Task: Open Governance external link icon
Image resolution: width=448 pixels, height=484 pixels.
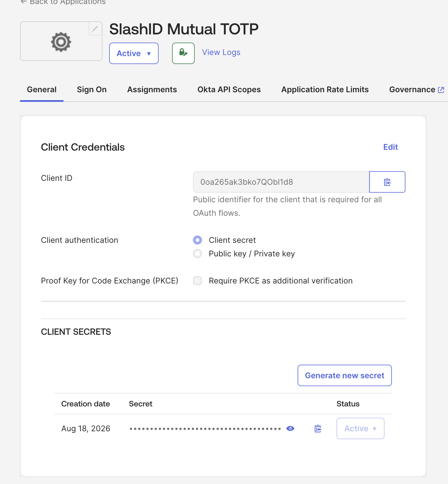Action: pyautogui.click(x=441, y=90)
